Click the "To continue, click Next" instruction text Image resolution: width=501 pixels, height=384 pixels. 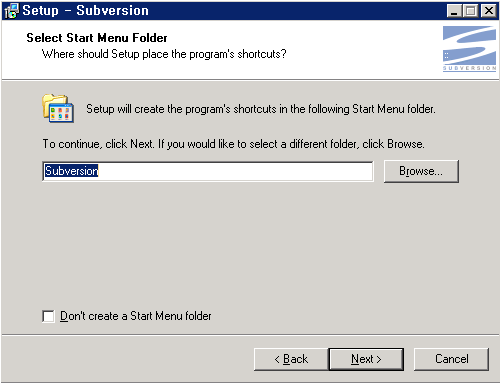(x=233, y=144)
